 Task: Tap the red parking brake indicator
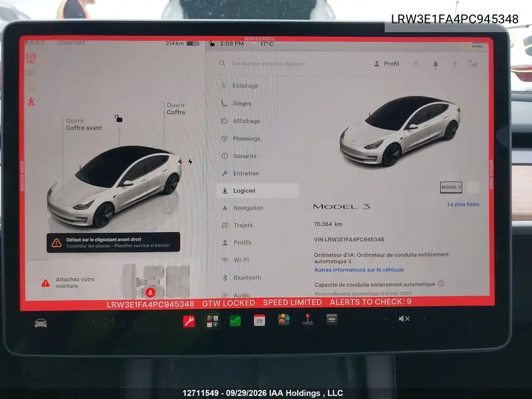click(31, 58)
